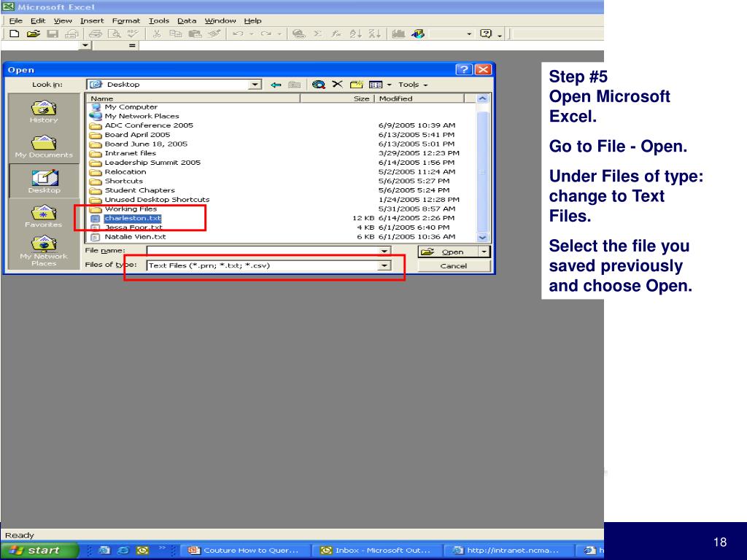Click the Copy icon in toolbar
The image size is (747, 560).
(176, 34)
